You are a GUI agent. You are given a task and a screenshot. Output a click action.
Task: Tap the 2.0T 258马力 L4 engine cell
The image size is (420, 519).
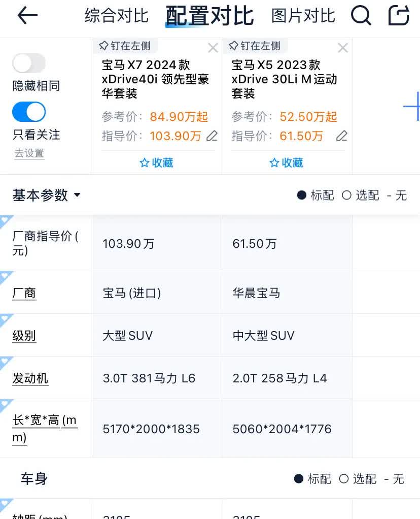(288, 378)
